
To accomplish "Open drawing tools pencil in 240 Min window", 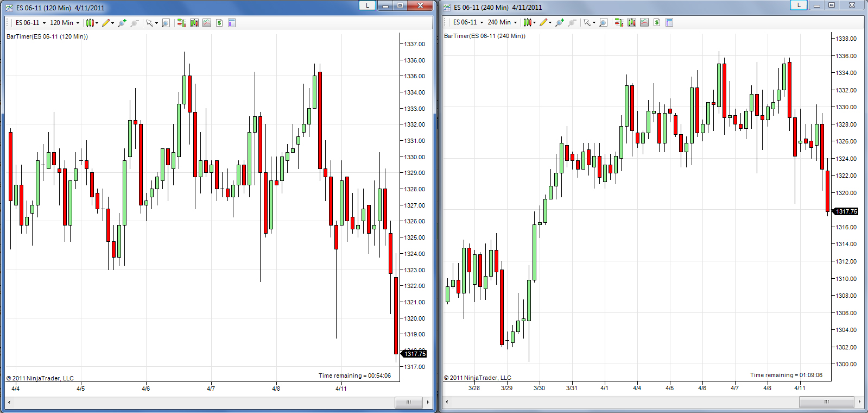I will point(543,22).
